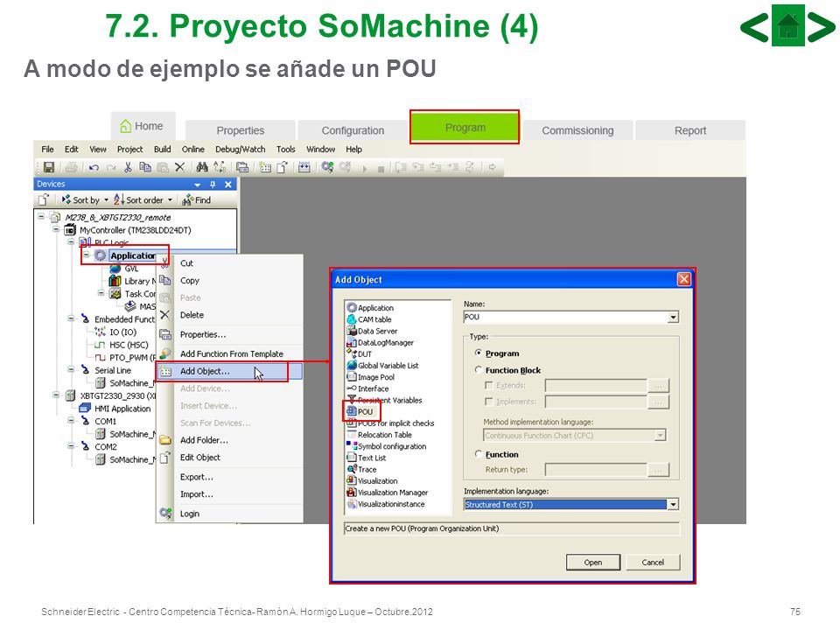Click Cancel in the Add Object dialog
840x630 pixels.
point(653,563)
